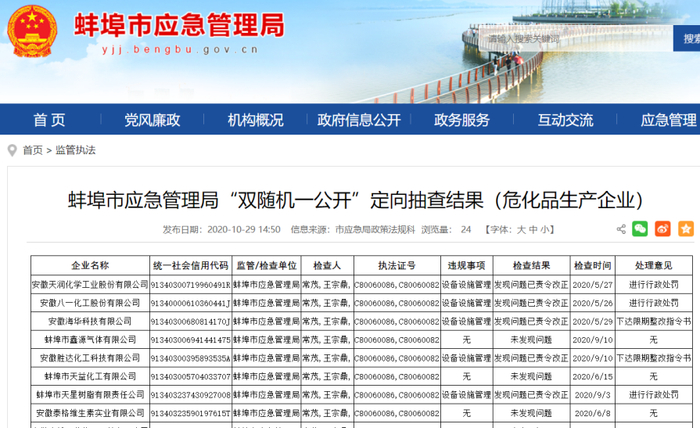The image size is (700, 428).
Task: Click the 统一社会信用代码 column header
Action: pyautogui.click(x=191, y=266)
